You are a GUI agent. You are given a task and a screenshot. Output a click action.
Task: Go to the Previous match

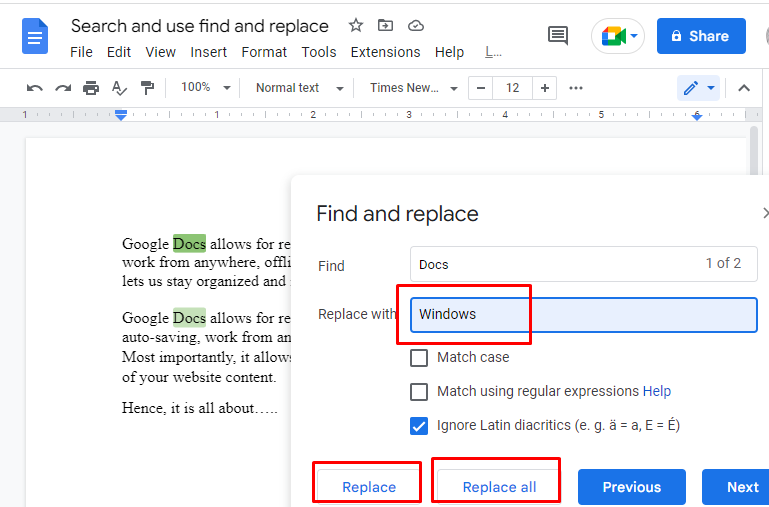click(x=632, y=487)
